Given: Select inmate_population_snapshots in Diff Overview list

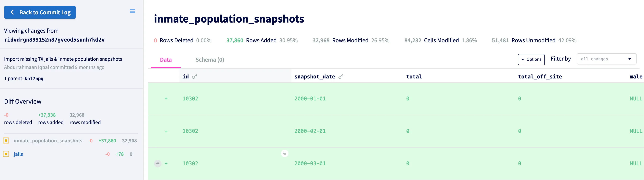Looking at the screenshot, I should 48,140.
